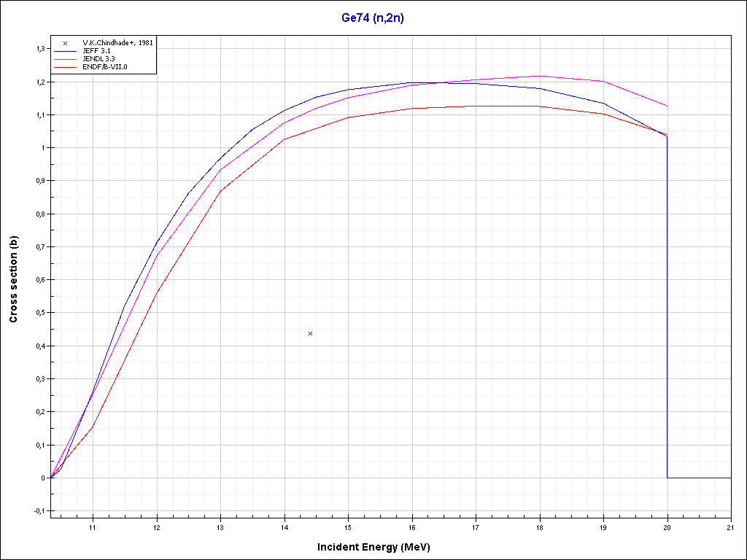Viewport: 747px width, 560px height.
Task: Click the Incident Energy (MeV) axis title
Action: click(379, 547)
